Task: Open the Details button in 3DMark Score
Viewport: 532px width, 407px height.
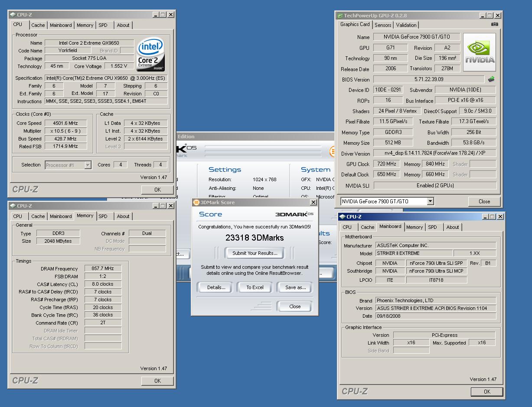Action: coord(216,287)
